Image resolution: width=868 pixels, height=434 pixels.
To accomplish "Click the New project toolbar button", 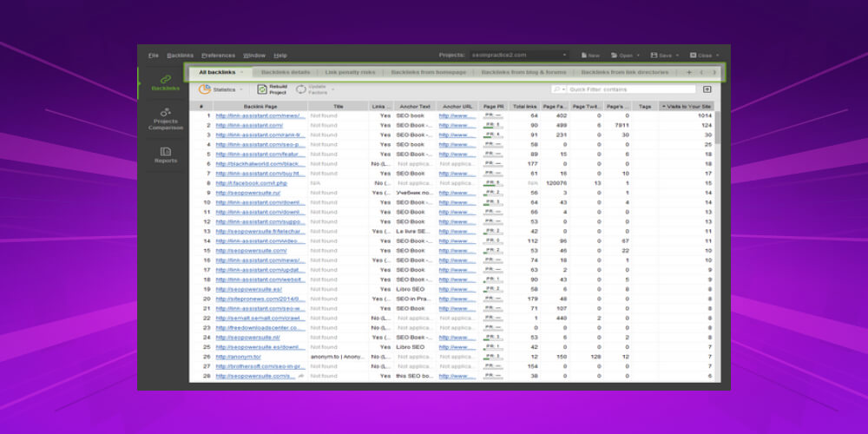I will coord(590,56).
